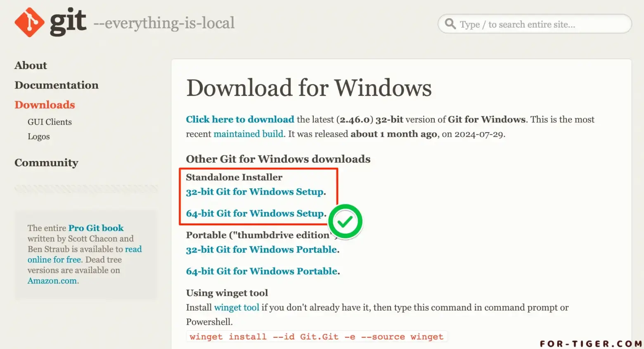Focus the site search input field

[535, 24]
